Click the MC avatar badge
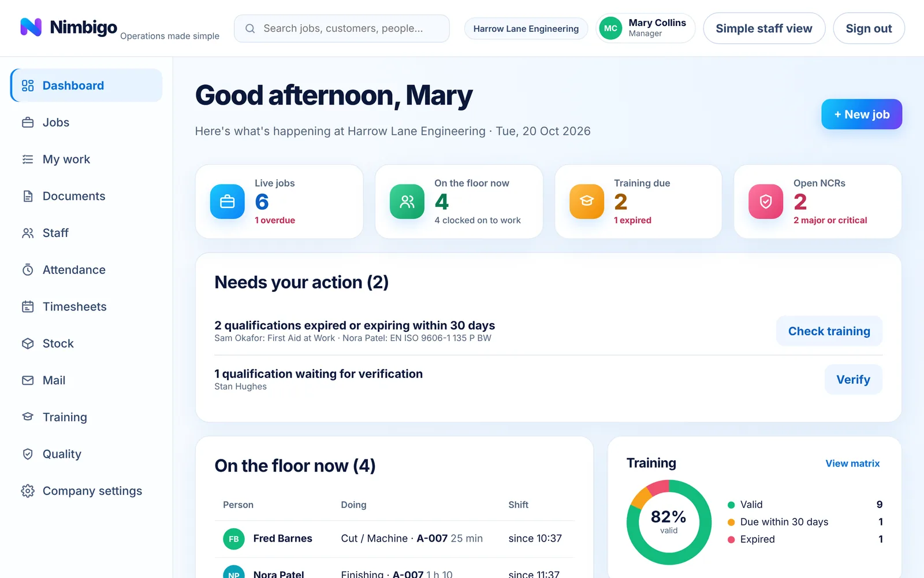This screenshot has width=924, height=578. click(x=610, y=28)
